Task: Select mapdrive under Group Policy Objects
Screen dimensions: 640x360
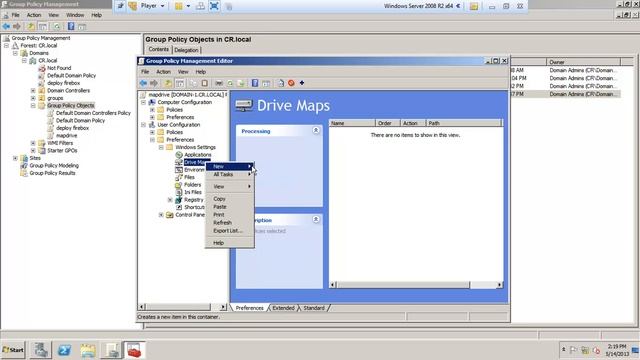Action: tap(66, 136)
